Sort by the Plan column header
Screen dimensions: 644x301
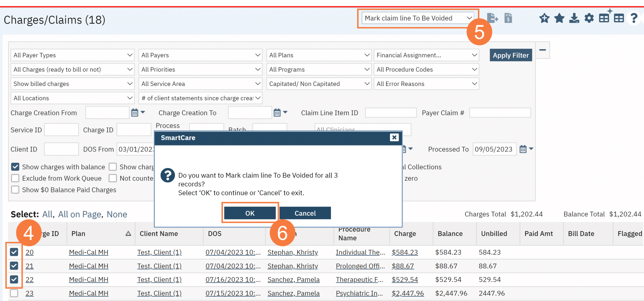(x=78, y=234)
